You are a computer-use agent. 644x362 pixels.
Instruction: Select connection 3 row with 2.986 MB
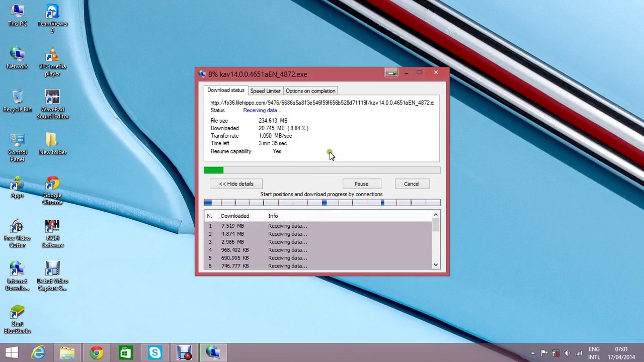pyautogui.click(x=318, y=242)
